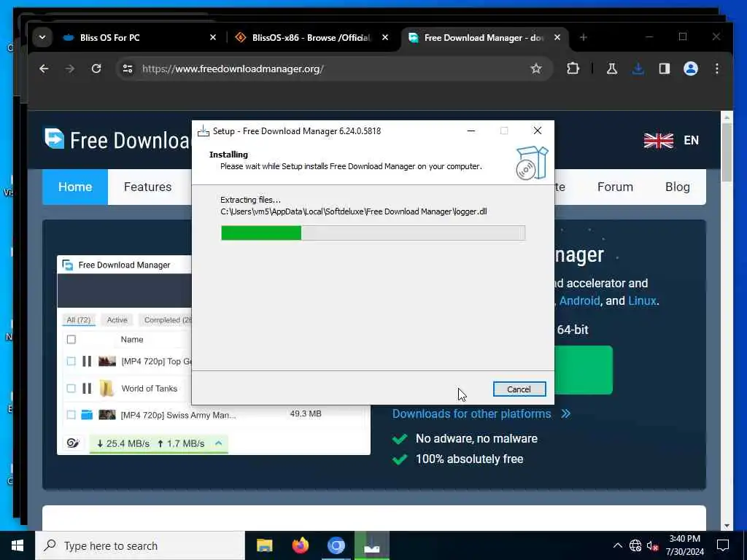Viewport: 747px width, 560px height.
Task: Go back in browser history
Action: tap(44, 69)
